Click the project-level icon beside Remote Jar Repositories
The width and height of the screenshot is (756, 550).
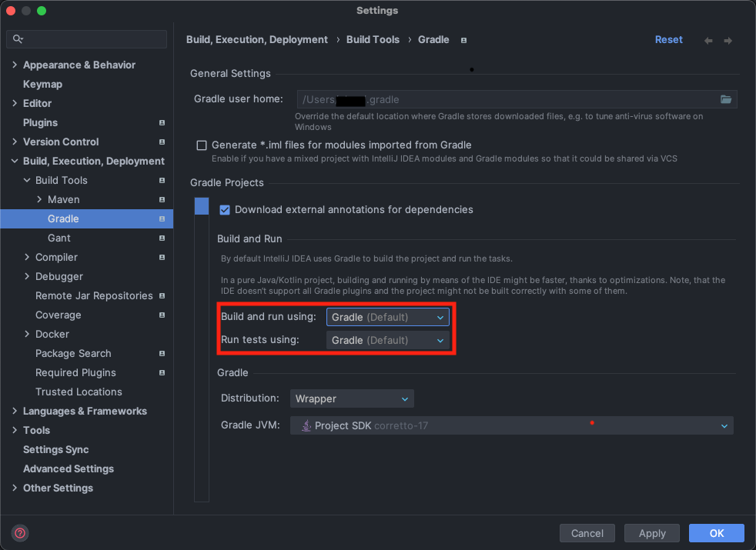tap(162, 296)
